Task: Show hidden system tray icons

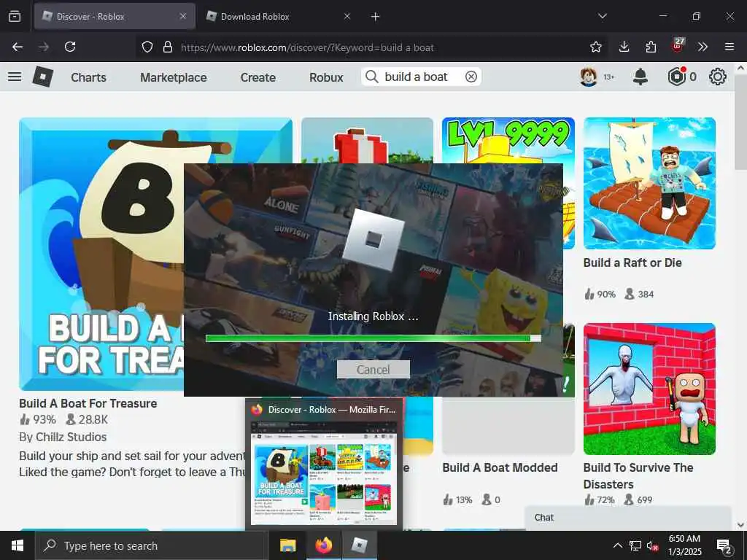Action: [617, 545]
